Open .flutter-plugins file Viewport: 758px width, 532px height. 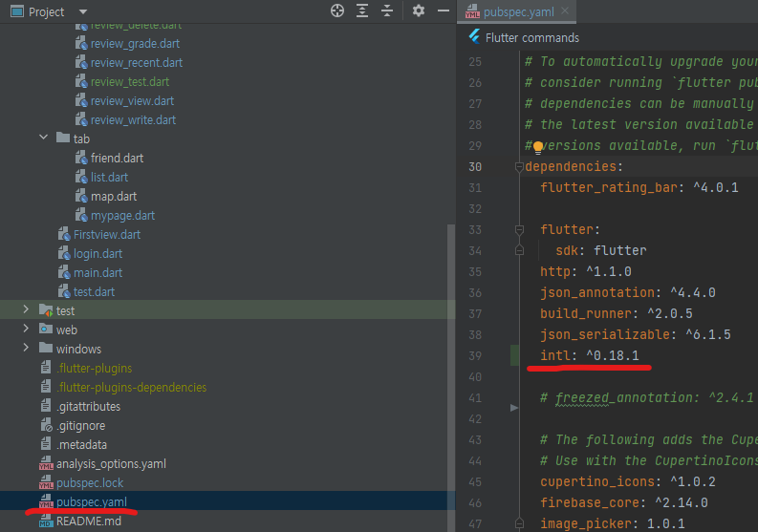[x=94, y=368]
